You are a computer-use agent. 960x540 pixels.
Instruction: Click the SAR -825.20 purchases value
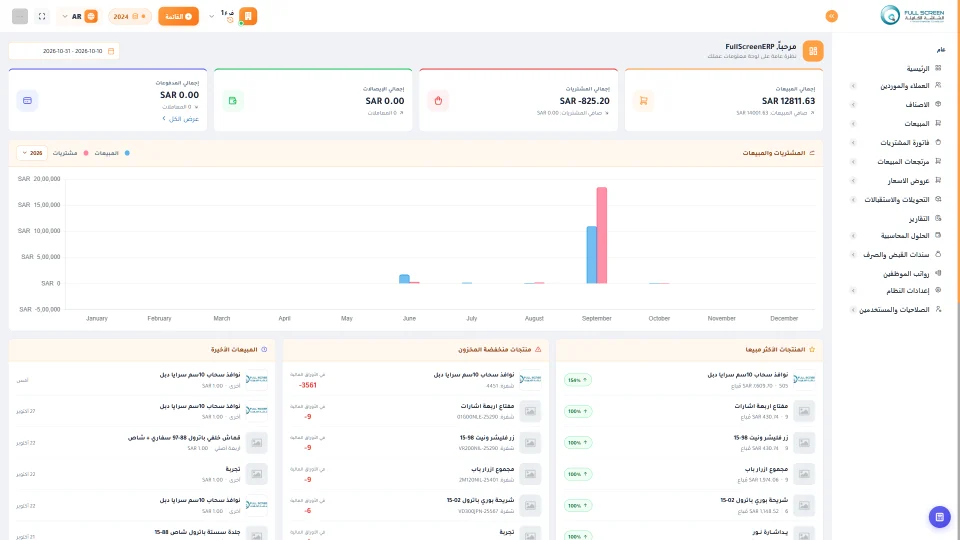tap(585, 101)
